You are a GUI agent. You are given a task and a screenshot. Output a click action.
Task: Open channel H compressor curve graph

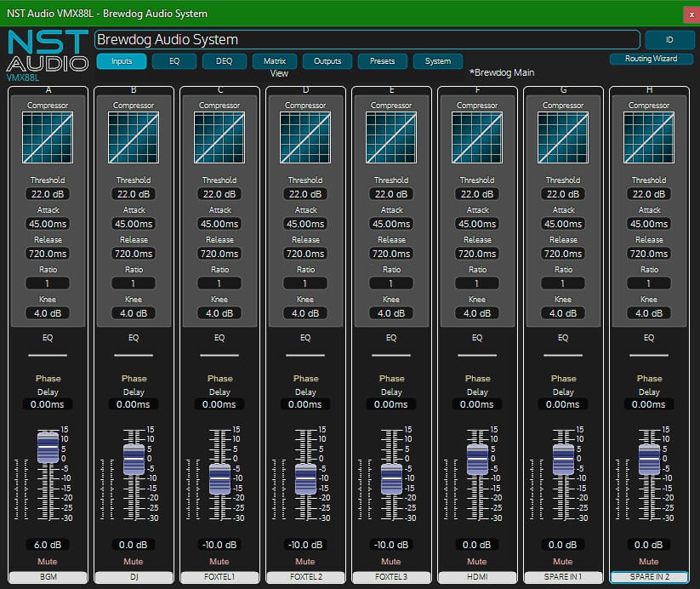pyautogui.click(x=649, y=138)
